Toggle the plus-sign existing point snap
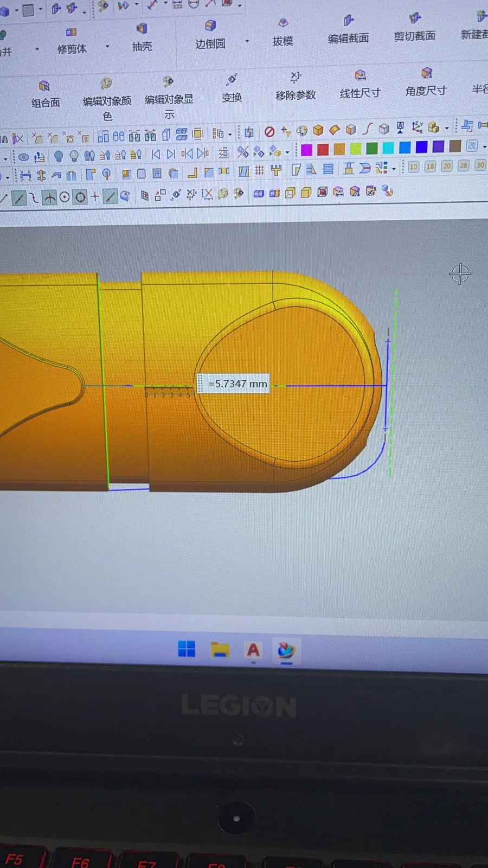 [95, 196]
